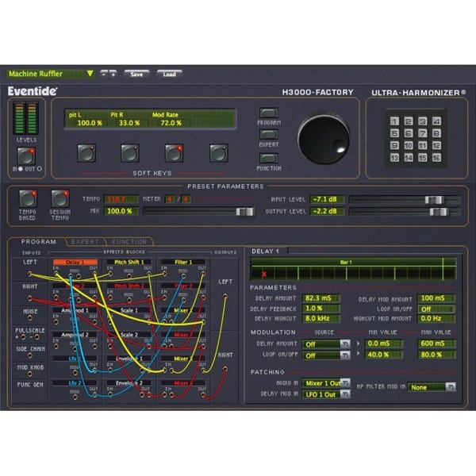The width and height of the screenshot is (476, 476).
Task: Select the Lfo 2 effects block
Action: point(75,383)
